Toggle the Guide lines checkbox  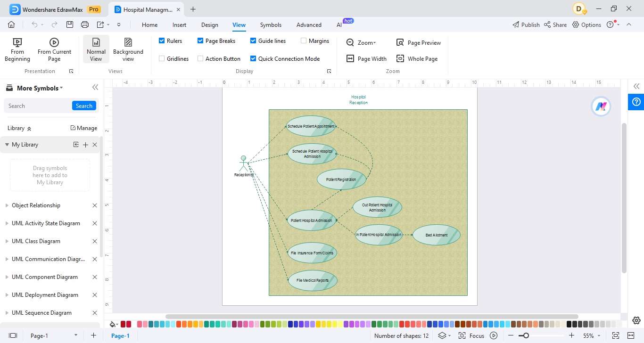[253, 41]
